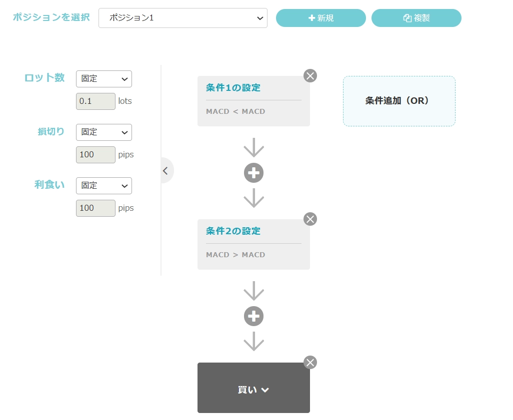Expand the 買い order type selector
The height and width of the screenshot is (420, 513).
pyautogui.click(x=253, y=390)
